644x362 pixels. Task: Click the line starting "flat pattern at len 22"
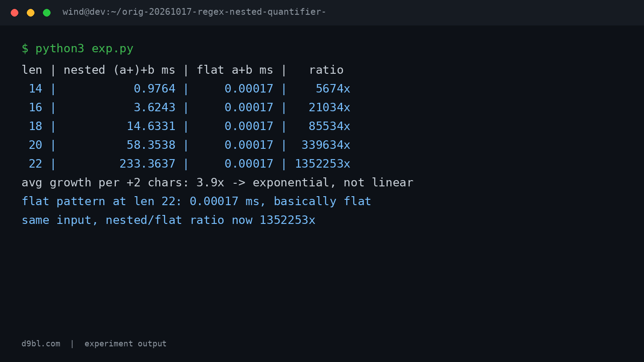tap(196, 202)
